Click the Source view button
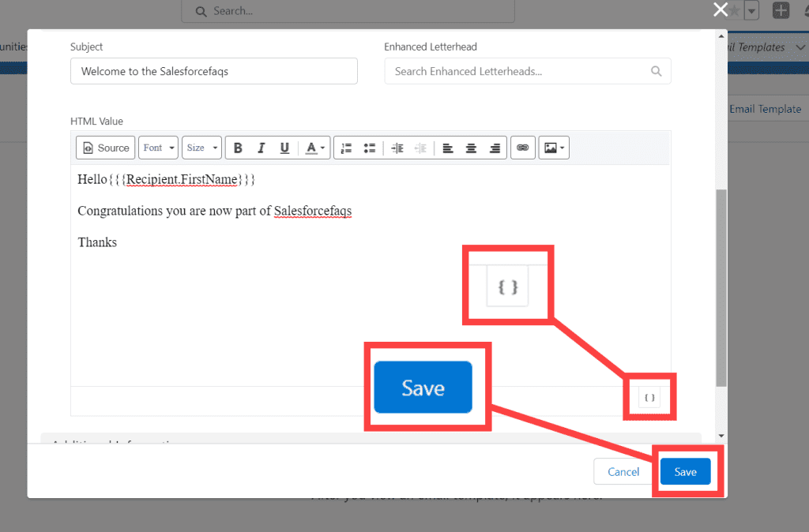 point(105,148)
